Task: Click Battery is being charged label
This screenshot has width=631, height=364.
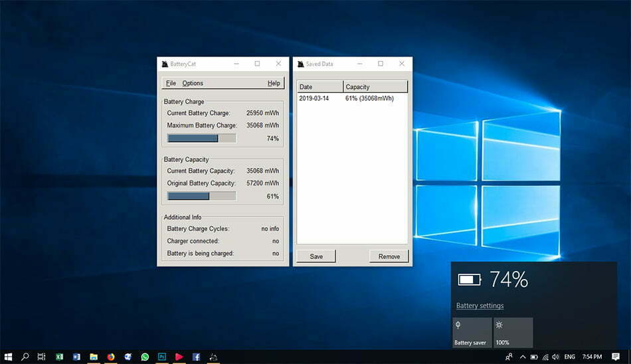Action: point(200,253)
